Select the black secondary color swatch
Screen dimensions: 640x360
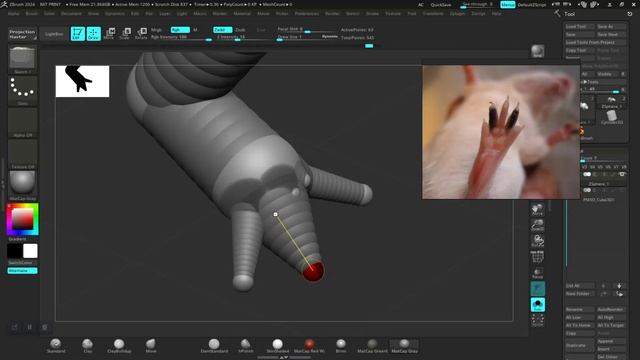point(15,251)
